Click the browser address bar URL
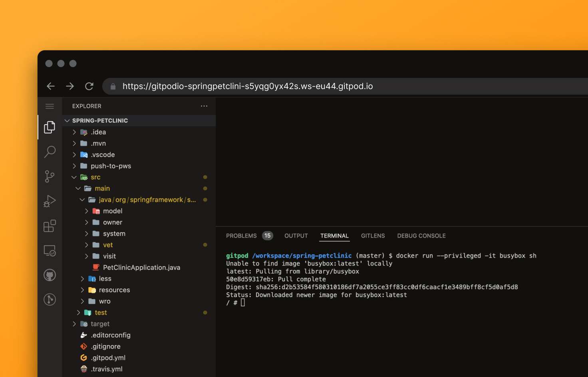 click(x=248, y=86)
